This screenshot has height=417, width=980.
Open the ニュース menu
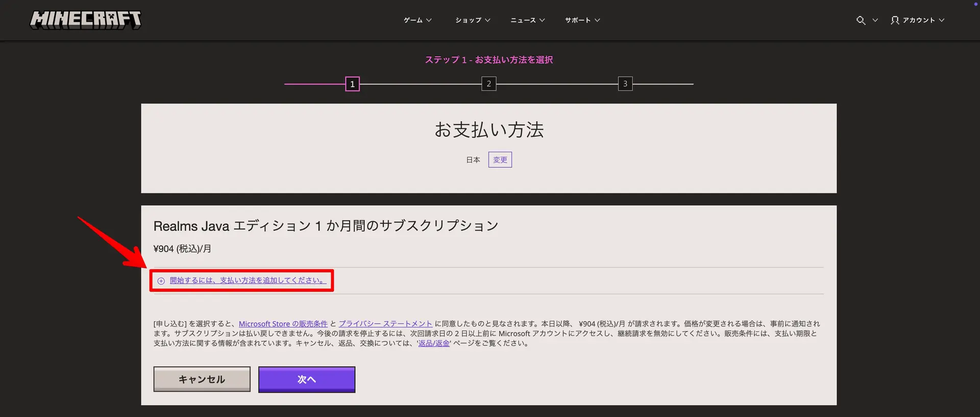tap(527, 20)
